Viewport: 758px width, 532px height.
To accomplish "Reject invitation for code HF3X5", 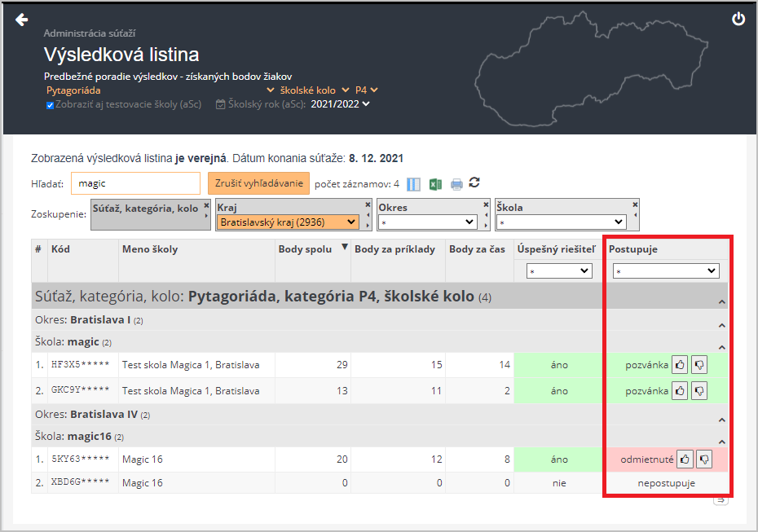I will pyautogui.click(x=699, y=365).
